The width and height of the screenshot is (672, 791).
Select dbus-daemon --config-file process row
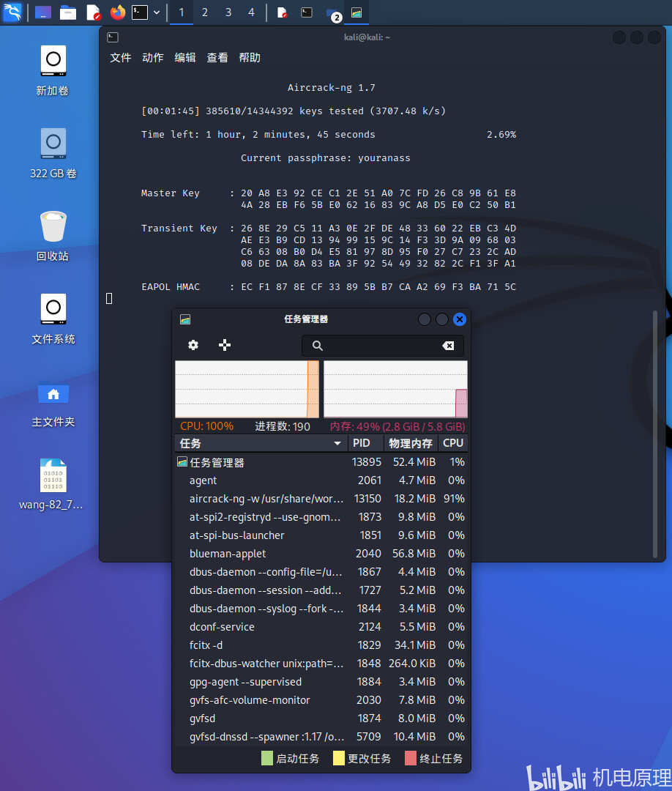[321, 572]
